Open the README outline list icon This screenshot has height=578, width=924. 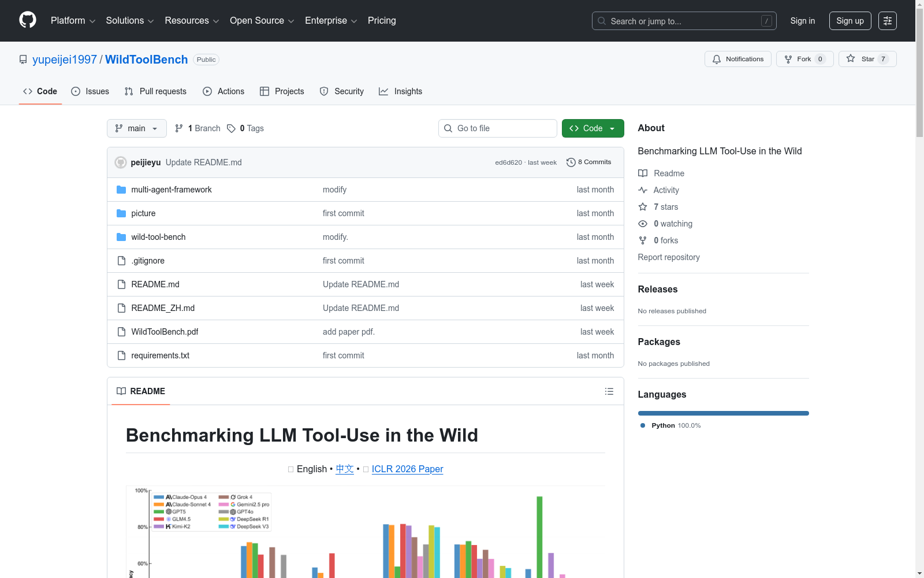point(609,391)
